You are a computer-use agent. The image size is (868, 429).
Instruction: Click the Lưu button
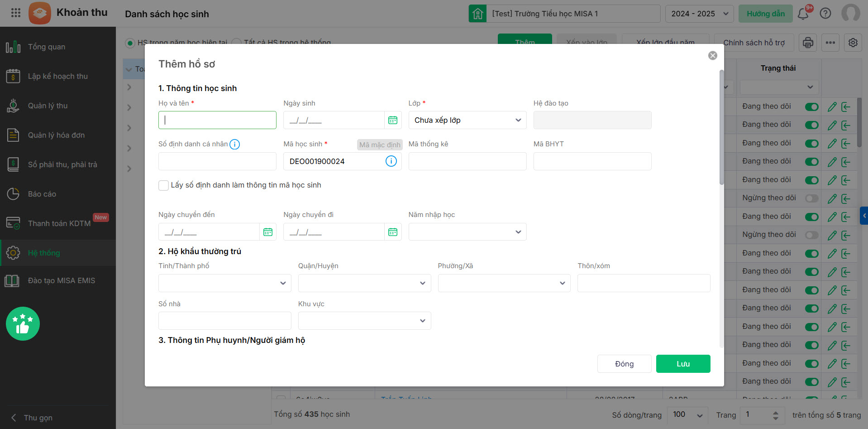click(683, 364)
